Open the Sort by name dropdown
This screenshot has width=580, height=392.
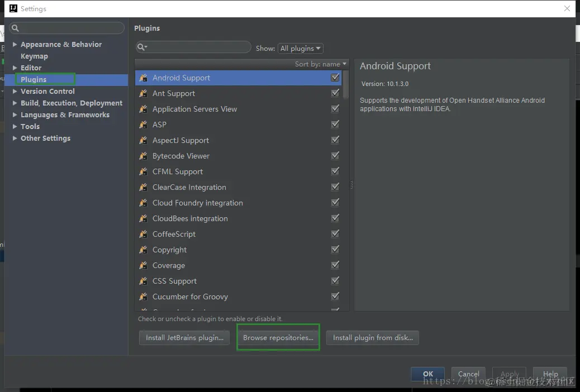coord(320,64)
